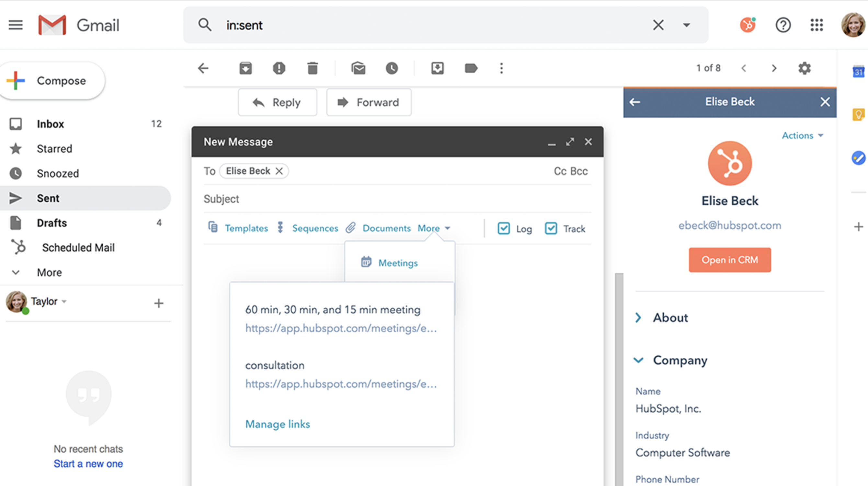The image size is (868, 486).
Task: Open the Google Tasks side panel icon
Action: (858, 158)
